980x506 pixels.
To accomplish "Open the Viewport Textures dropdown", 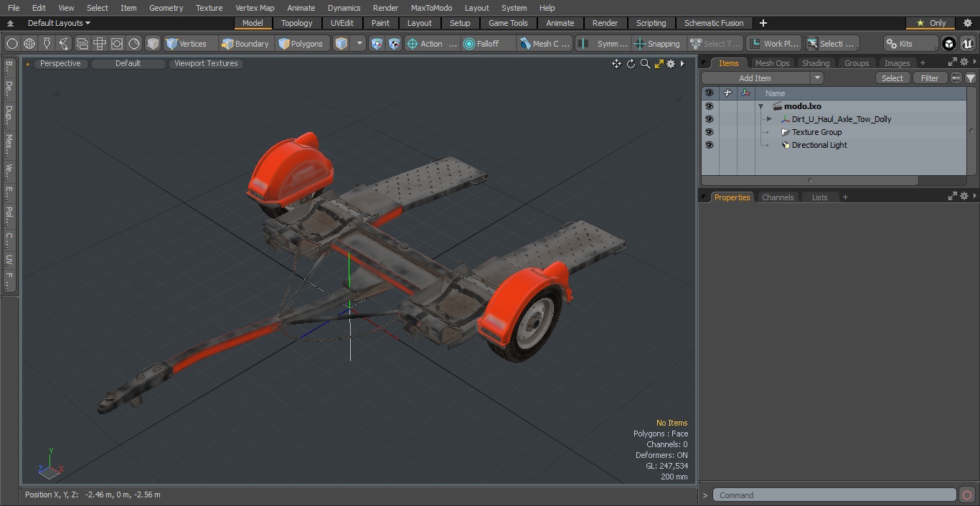I will pos(206,63).
